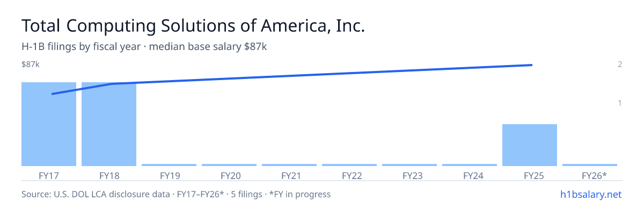
Task: Select the small FY19 bar
Action: pyautogui.click(x=169, y=165)
